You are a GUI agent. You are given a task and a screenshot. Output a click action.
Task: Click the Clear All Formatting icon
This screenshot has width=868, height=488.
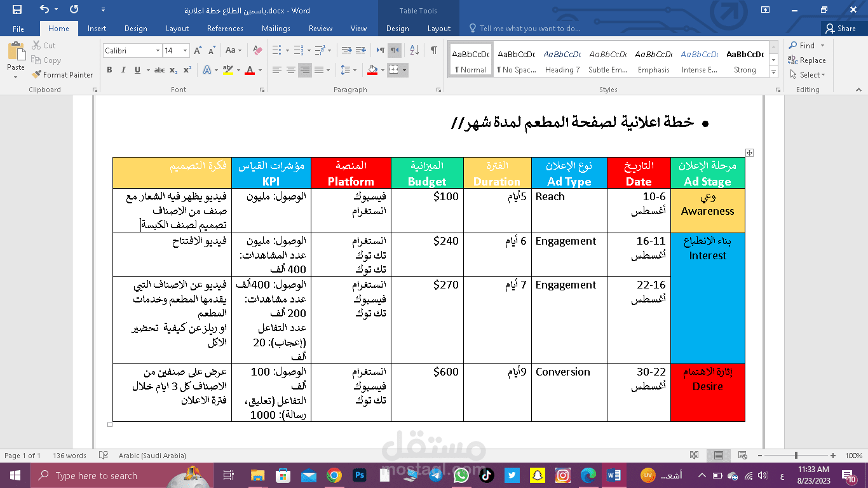tap(257, 50)
